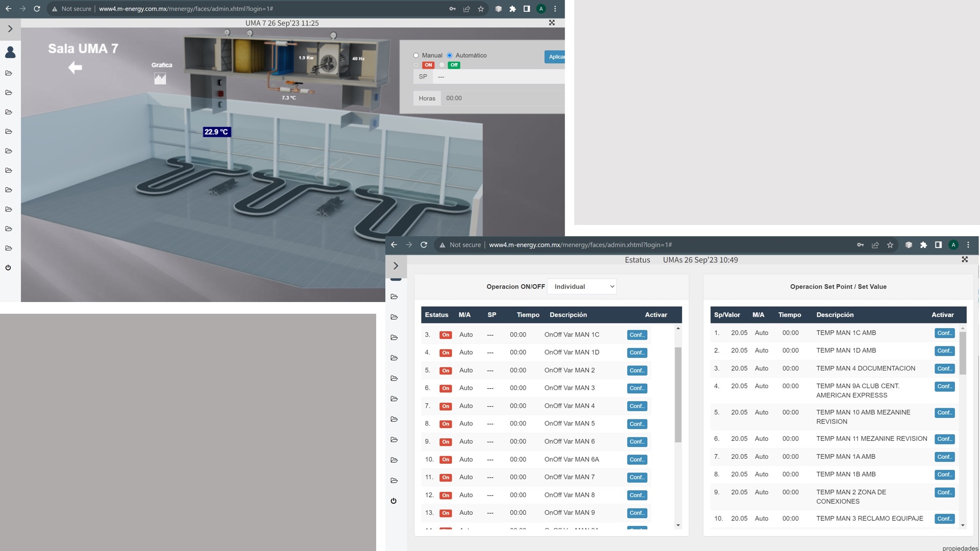Click the fullscreen expand icon in Estatus UMAs window
The width and height of the screenshot is (980, 551).
[x=965, y=260]
